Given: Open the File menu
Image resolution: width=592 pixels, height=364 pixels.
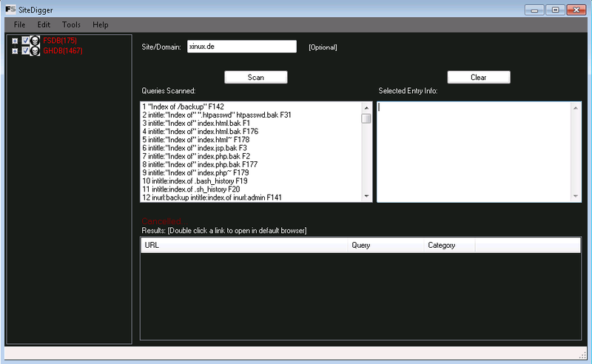Looking at the screenshot, I should pyautogui.click(x=19, y=24).
